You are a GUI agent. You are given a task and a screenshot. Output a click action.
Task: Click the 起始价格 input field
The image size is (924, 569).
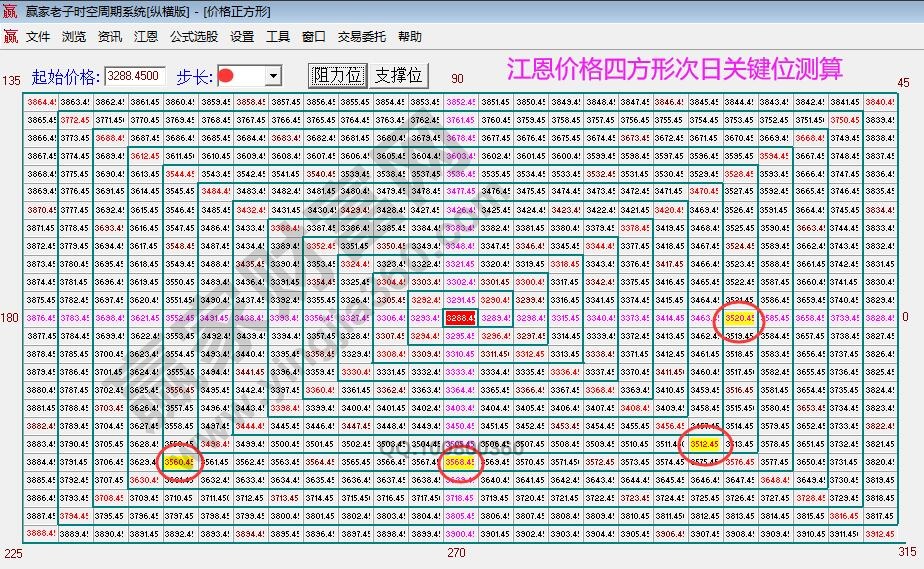click(x=135, y=75)
